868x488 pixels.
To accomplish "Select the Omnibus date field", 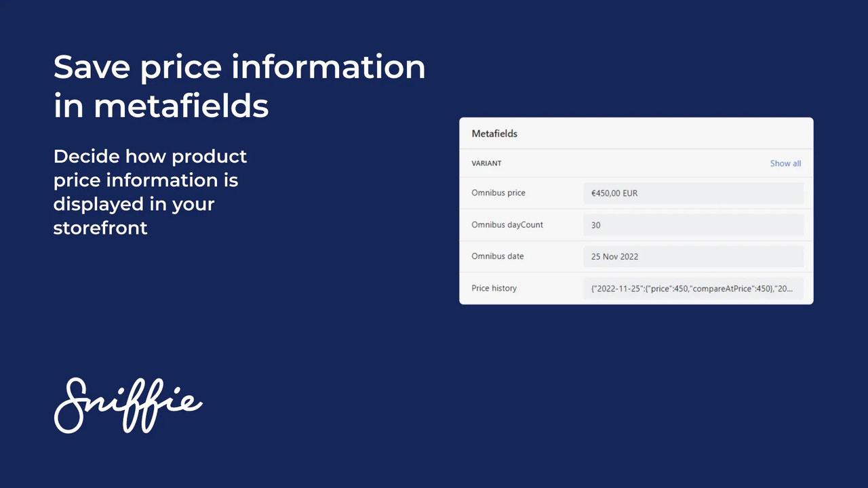I will (693, 256).
